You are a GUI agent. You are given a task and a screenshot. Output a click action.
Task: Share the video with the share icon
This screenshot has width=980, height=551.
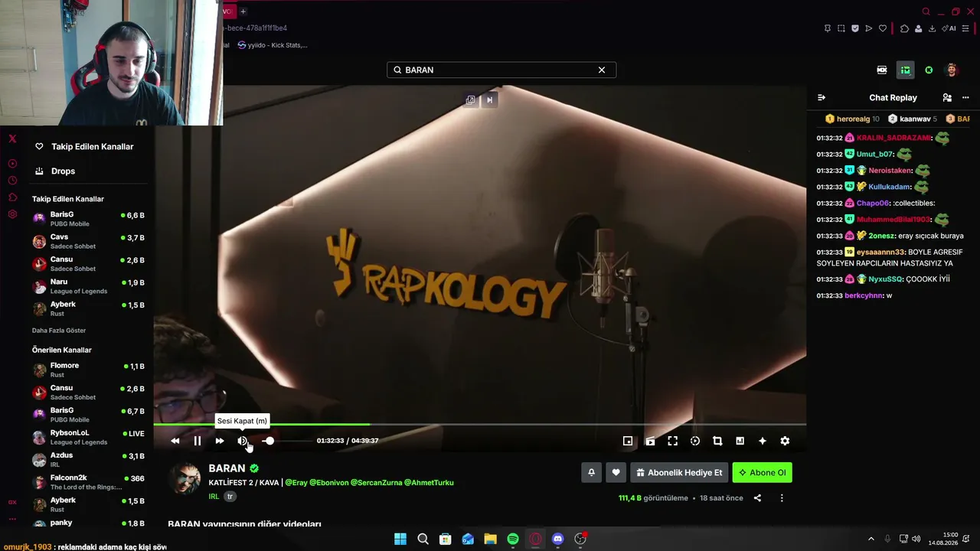pos(757,498)
